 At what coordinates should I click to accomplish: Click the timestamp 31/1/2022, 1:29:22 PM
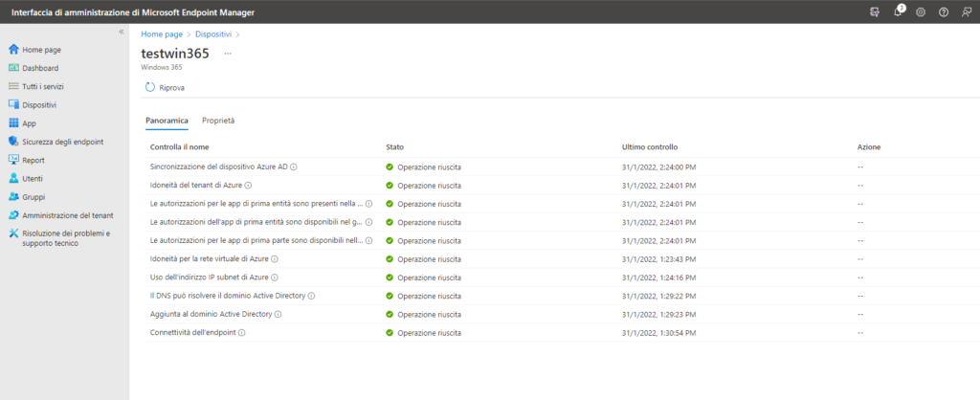pos(658,296)
